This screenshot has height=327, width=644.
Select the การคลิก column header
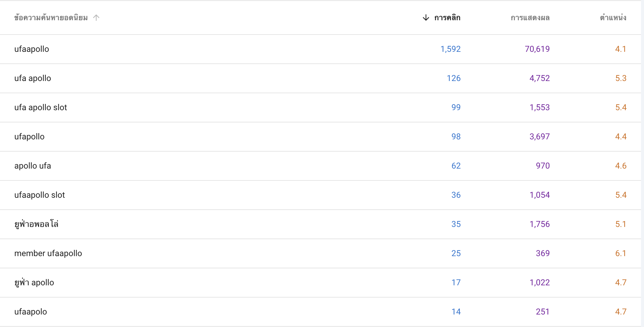pyautogui.click(x=447, y=18)
